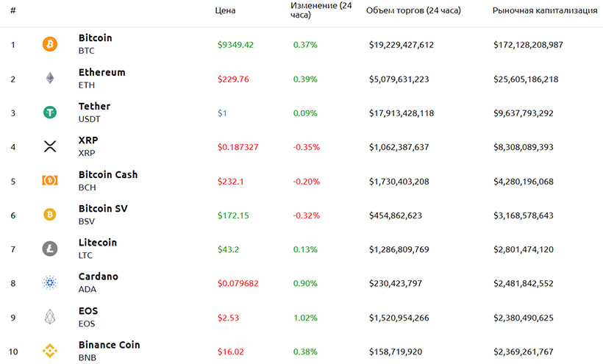This screenshot has height=364, width=603.
Task: Click the # rank column header
Action: pos(13,11)
